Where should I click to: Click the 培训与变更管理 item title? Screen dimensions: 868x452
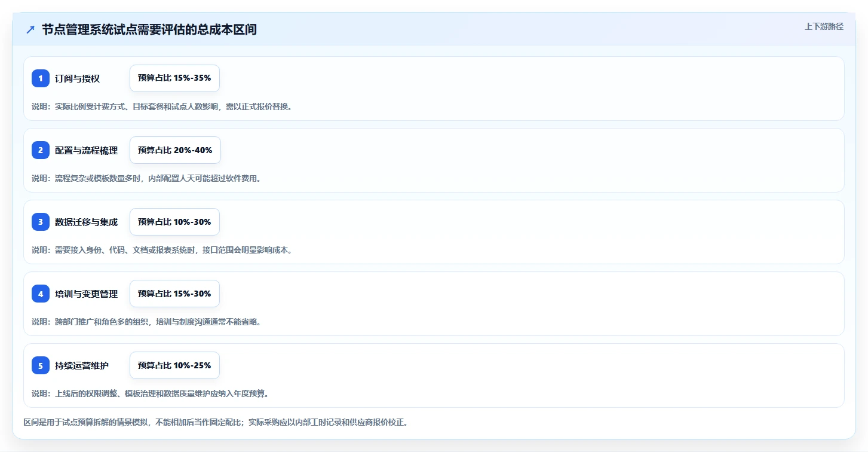pos(86,294)
